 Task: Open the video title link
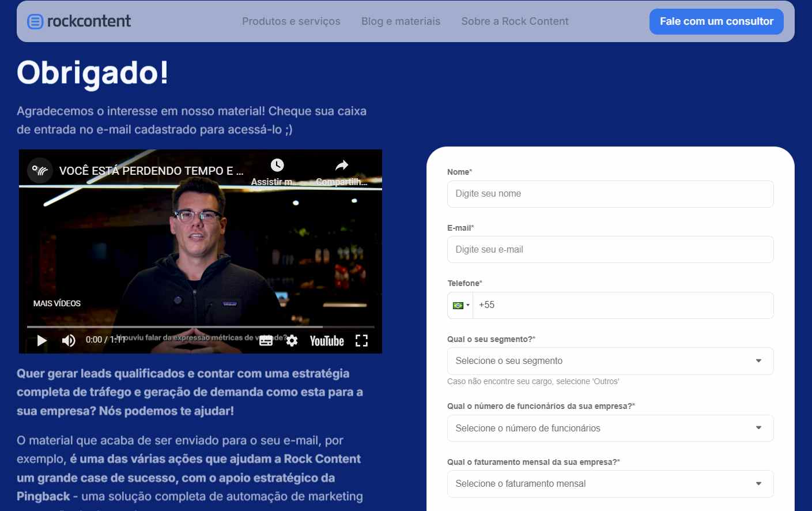click(152, 171)
